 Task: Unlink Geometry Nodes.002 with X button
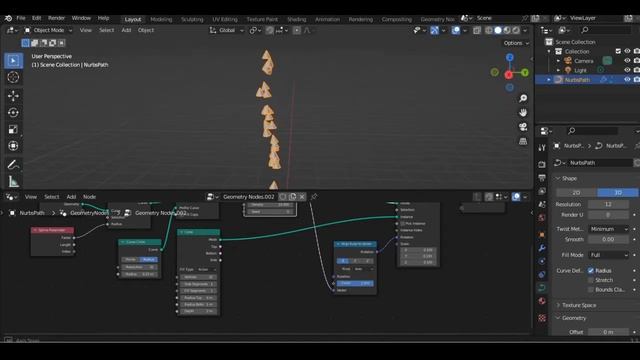(x=302, y=197)
